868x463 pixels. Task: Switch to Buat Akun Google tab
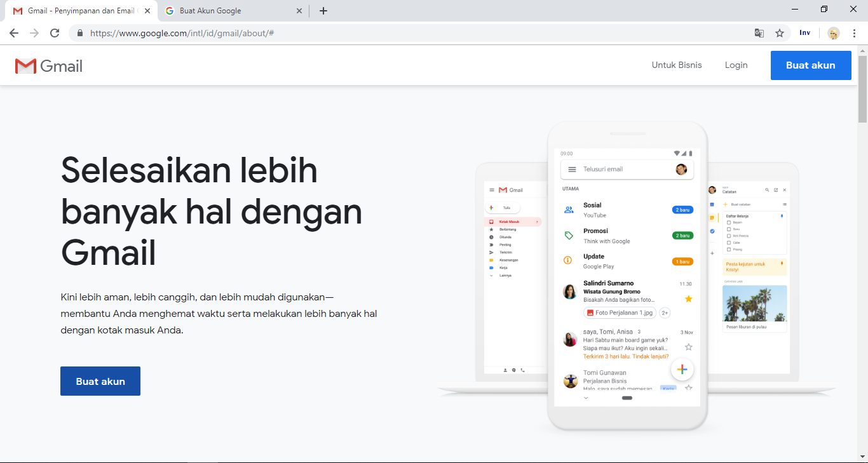(234, 11)
